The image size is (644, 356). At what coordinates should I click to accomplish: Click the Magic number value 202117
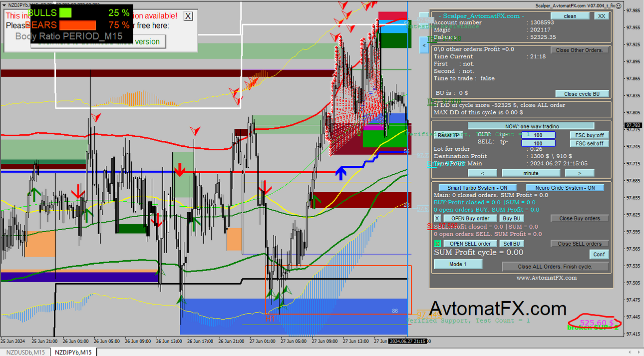coord(541,30)
